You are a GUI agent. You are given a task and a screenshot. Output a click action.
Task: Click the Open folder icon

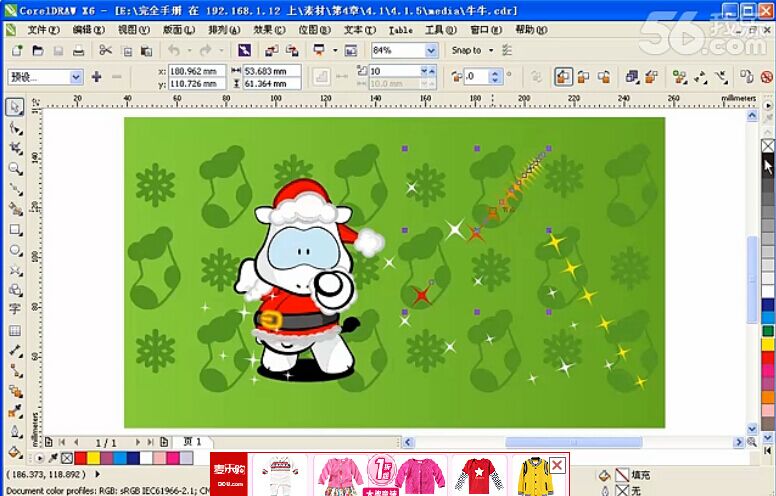coord(38,50)
